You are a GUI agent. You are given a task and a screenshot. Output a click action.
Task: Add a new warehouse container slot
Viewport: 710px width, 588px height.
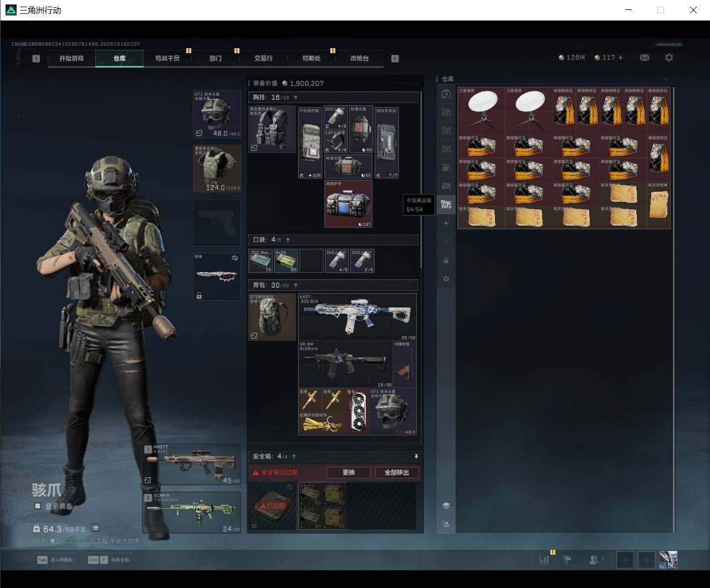coord(446,223)
